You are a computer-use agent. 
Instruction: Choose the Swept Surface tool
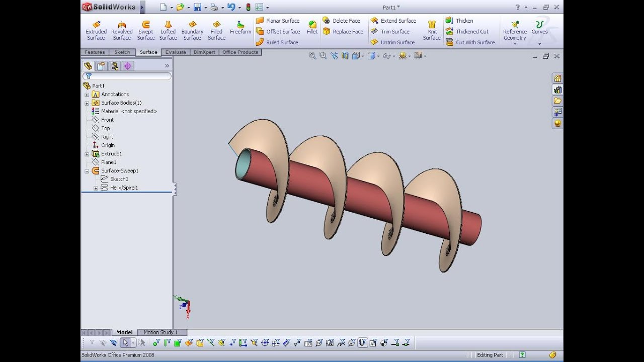point(146,31)
